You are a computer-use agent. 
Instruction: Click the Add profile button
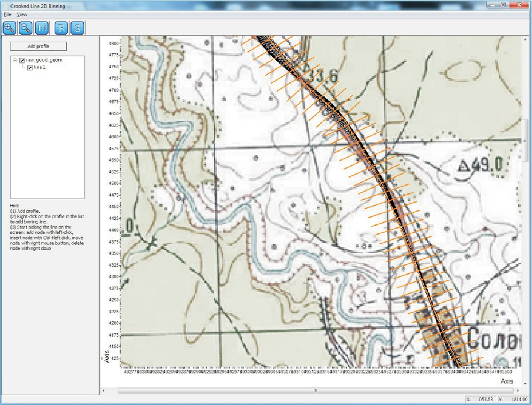39,46
